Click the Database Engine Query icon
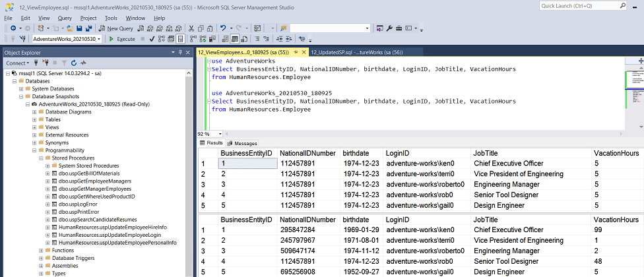 (141, 28)
